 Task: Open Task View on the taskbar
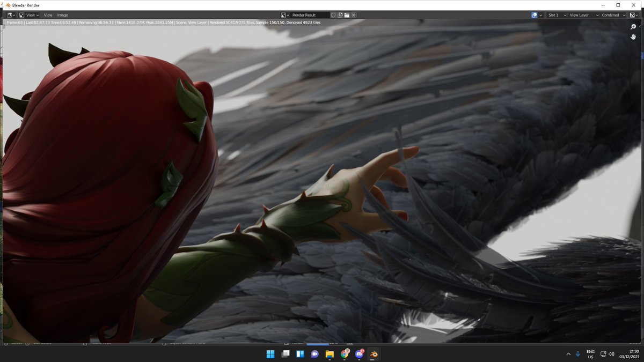[x=286, y=354]
